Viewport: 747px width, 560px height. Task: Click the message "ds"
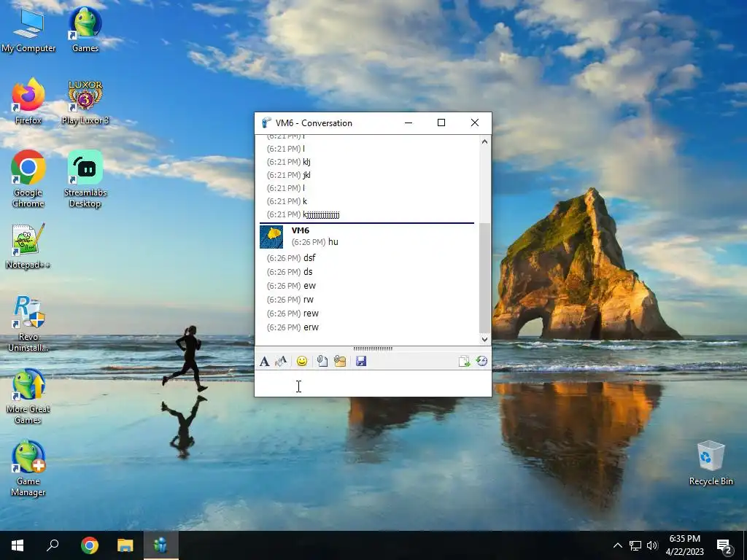tap(308, 271)
